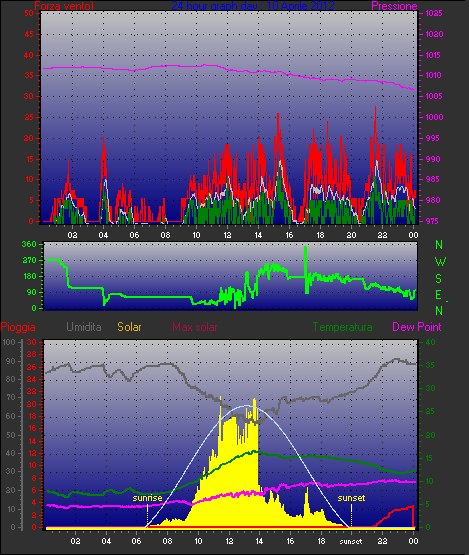Screen dimensions: 469x555
Task: Click the N compass label at the top
Action: coord(439,245)
